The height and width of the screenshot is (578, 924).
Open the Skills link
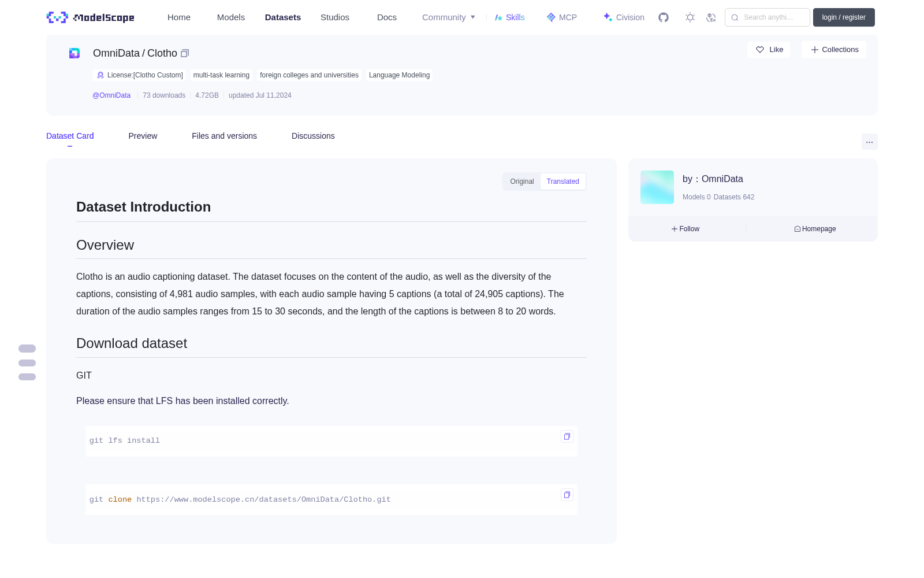click(x=510, y=17)
